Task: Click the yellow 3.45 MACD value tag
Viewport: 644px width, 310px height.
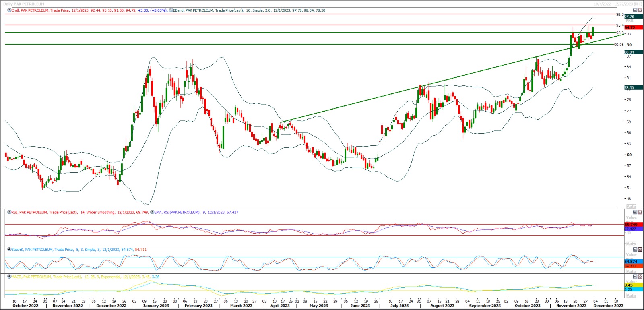Action: click(634, 285)
